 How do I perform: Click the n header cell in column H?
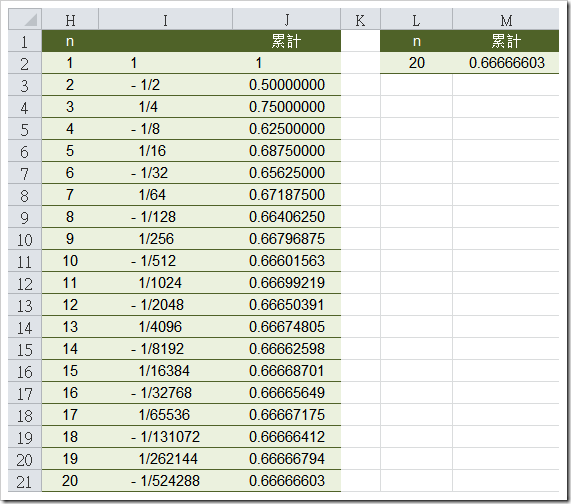[70, 41]
